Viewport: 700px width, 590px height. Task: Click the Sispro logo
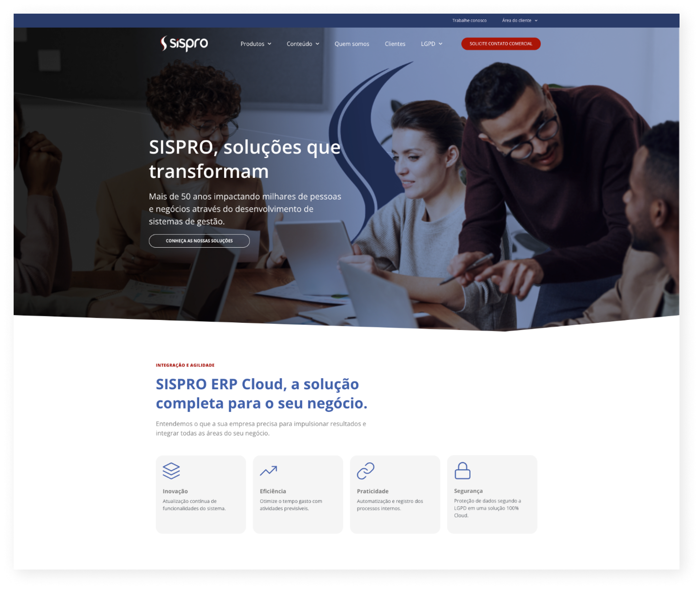point(184,43)
